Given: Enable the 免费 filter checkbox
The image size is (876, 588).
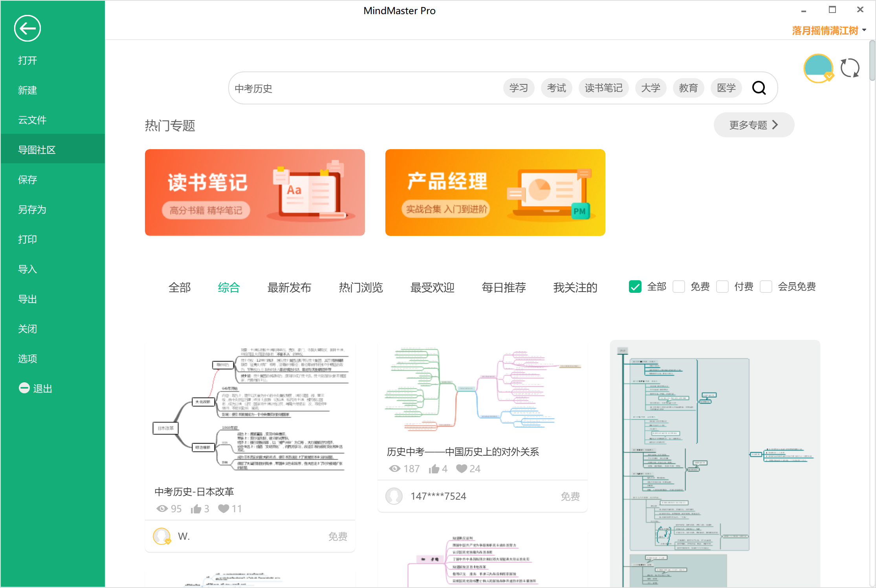Looking at the screenshot, I should click(679, 287).
